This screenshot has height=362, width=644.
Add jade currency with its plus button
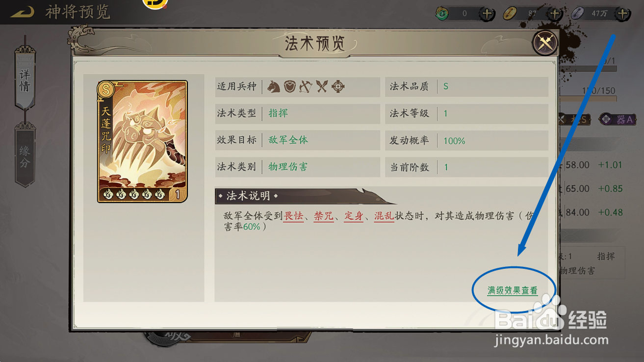coord(487,14)
